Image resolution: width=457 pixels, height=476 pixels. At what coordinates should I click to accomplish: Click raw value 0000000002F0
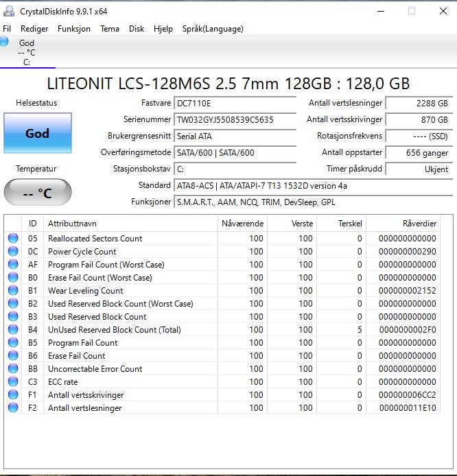(x=408, y=330)
